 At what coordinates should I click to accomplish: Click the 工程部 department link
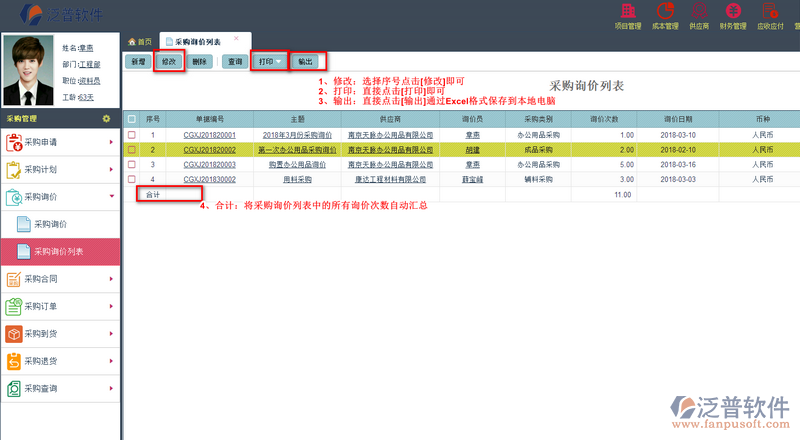coord(90,64)
